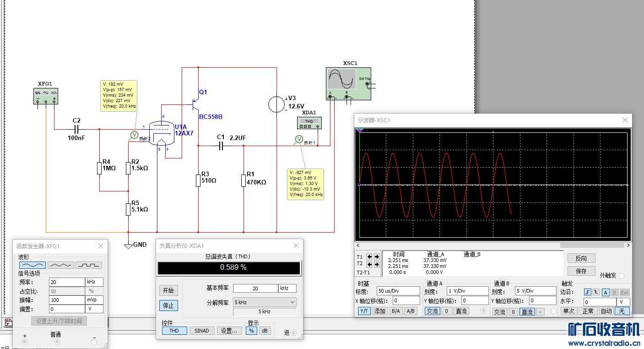Select the sine wave waveform button
Image resolution: width=644 pixels, height=349 pixels.
coord(32,265)
